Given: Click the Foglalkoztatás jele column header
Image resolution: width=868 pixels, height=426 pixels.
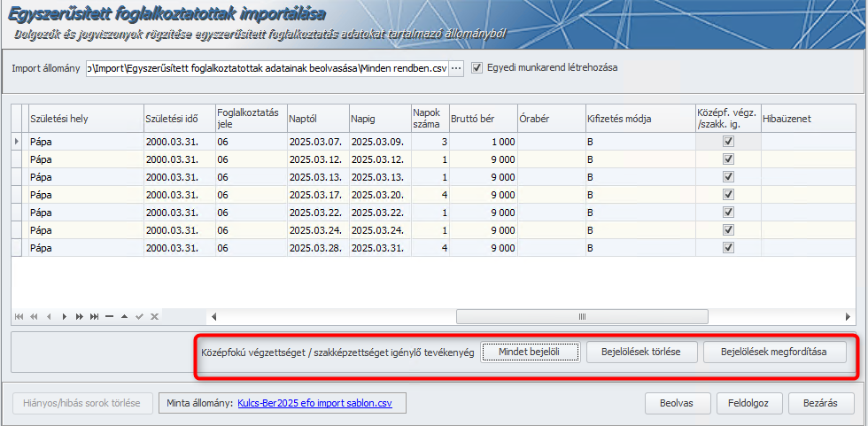Looking at the screenshot, I should (251, 118).
